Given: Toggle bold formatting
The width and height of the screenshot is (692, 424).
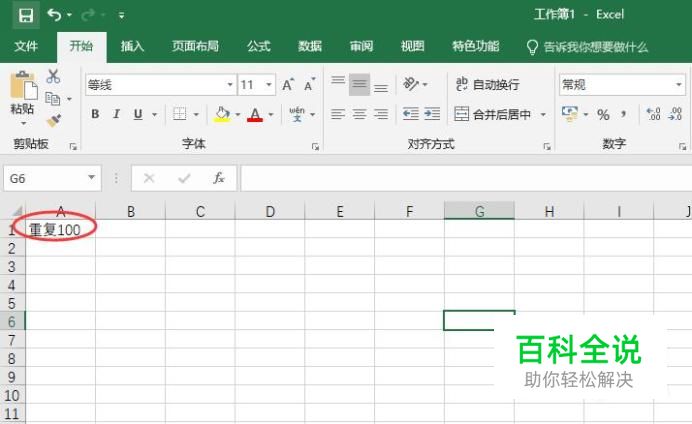Looking at the screenshot, I should coord(95,114).
